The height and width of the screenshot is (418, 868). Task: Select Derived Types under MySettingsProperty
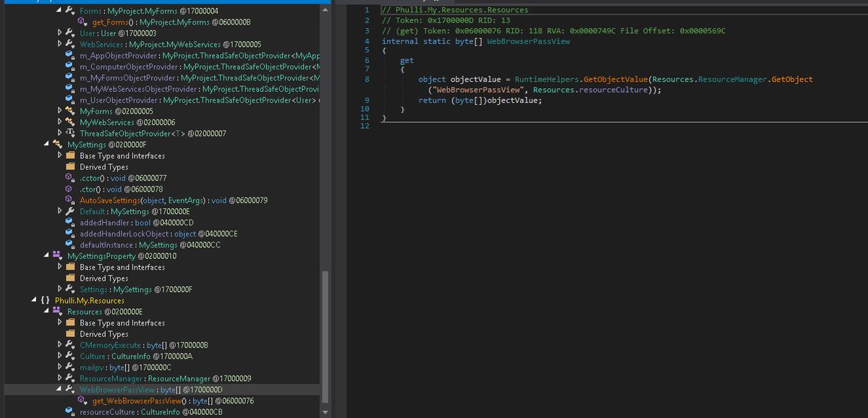tap(104, 278)
